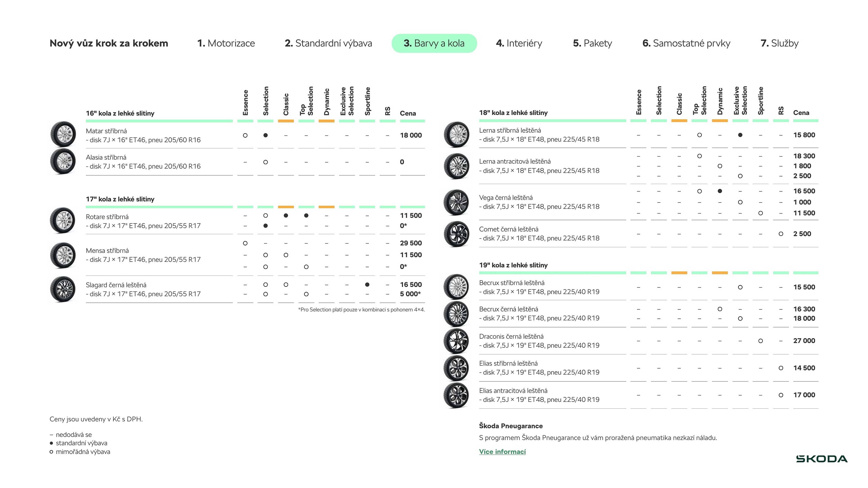The width and height of the screenshot is (868, 488).
Task: Open the Více informací link
Action: [x=502, y=452]
